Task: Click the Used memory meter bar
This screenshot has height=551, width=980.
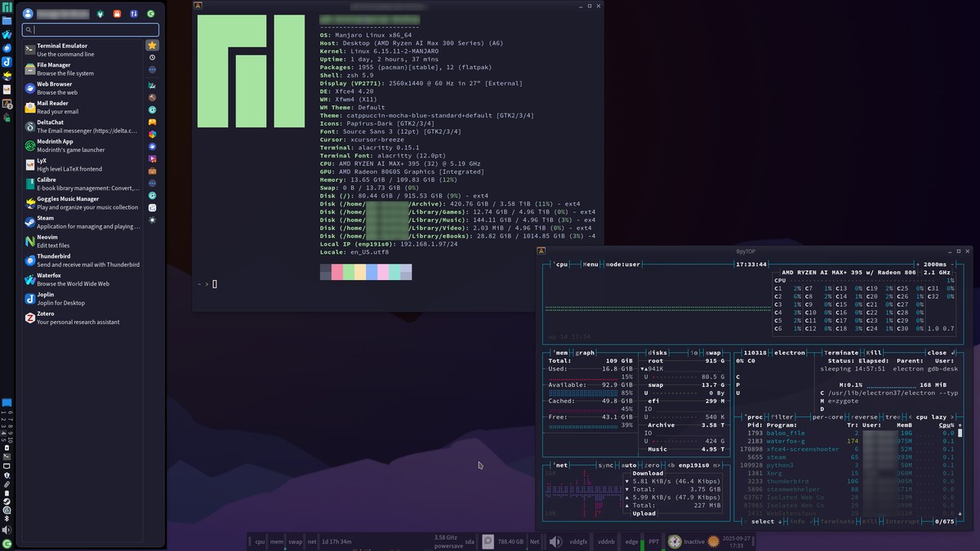Action: coord(583,378)
